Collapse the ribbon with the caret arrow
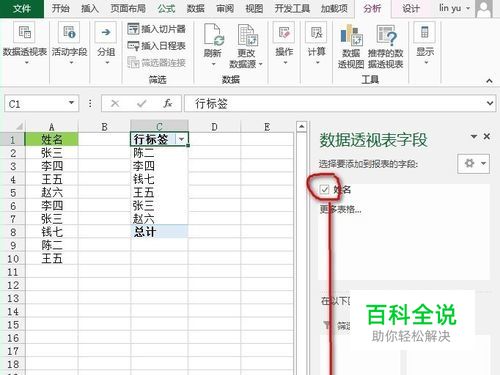Image resolution: width=500 pixels, height=375 pixels. 489,80
